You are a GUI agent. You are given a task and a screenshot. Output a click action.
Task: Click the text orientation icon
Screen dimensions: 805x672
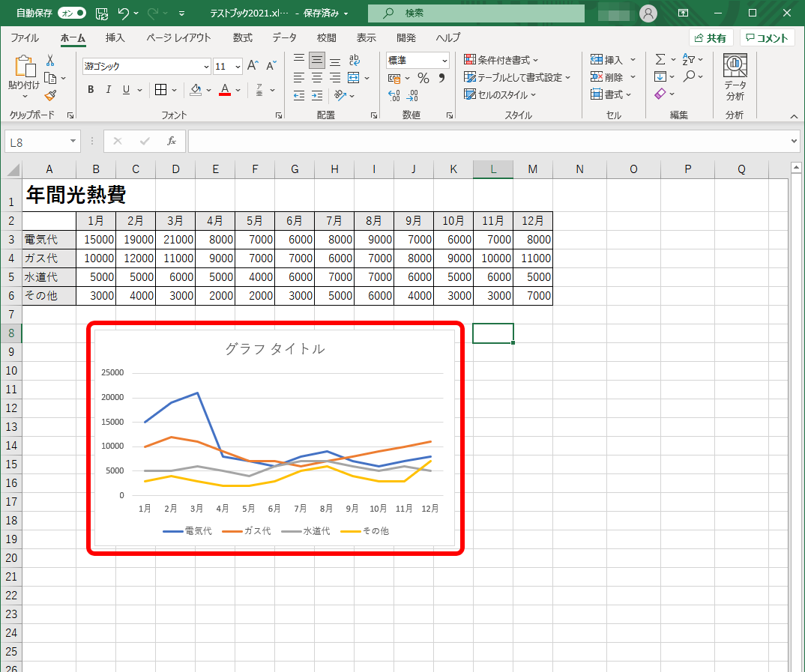point(340,95)
